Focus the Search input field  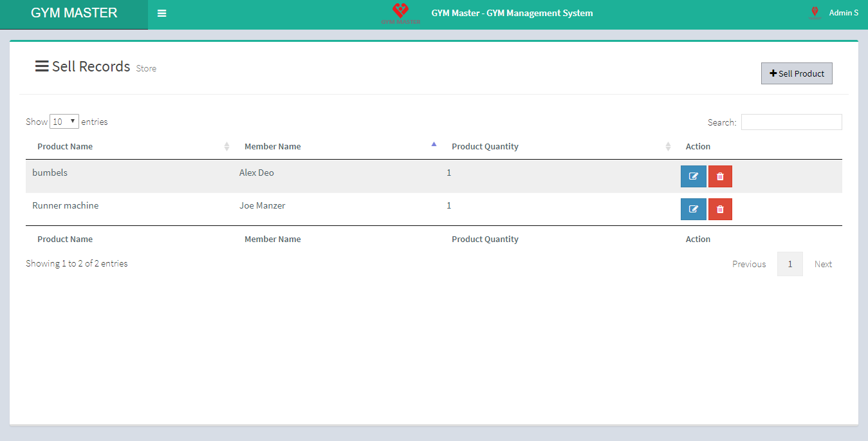(791, 122)
